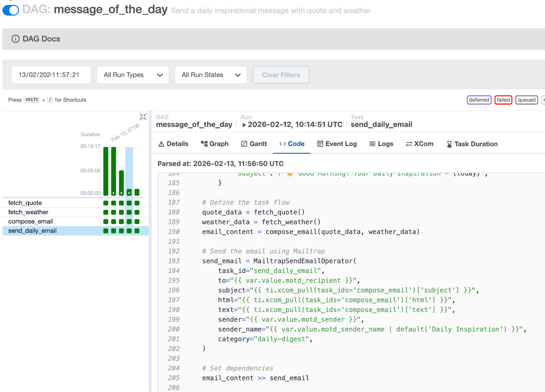Click the Task Duration hourglass icon
Screen dimensions: 545x392
[x=449, y=144]
